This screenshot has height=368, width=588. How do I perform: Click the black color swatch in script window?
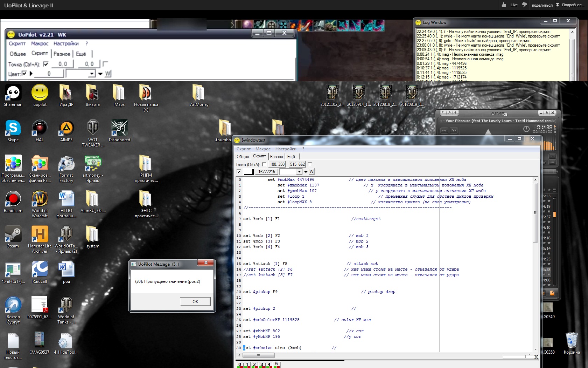click(248, 172)
